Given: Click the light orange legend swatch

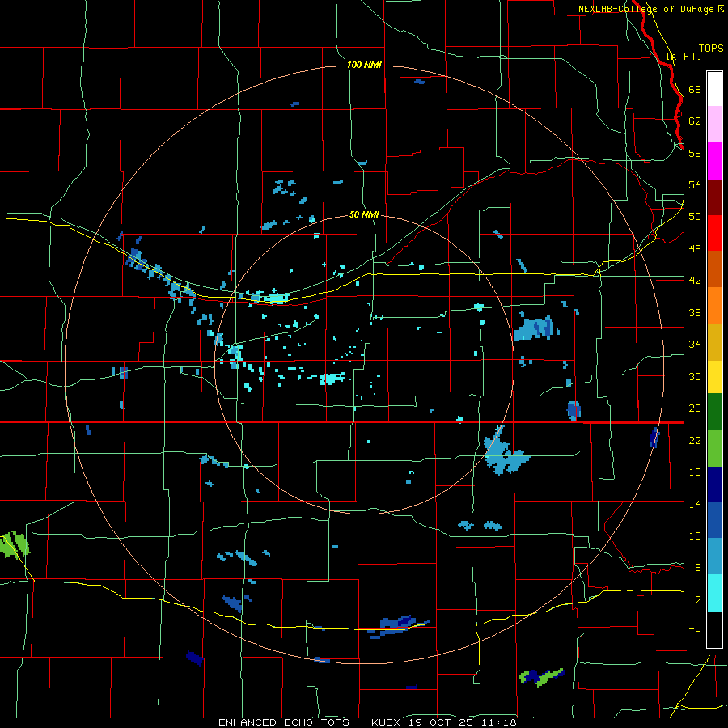Looking at the screenshot, I should point(714,306).
